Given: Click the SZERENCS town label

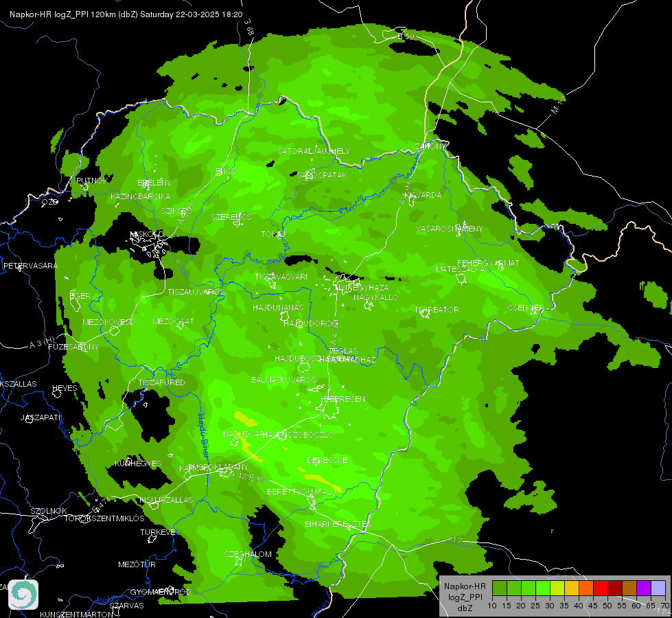Looking at the screenshot, I should [x=231, y=217].
